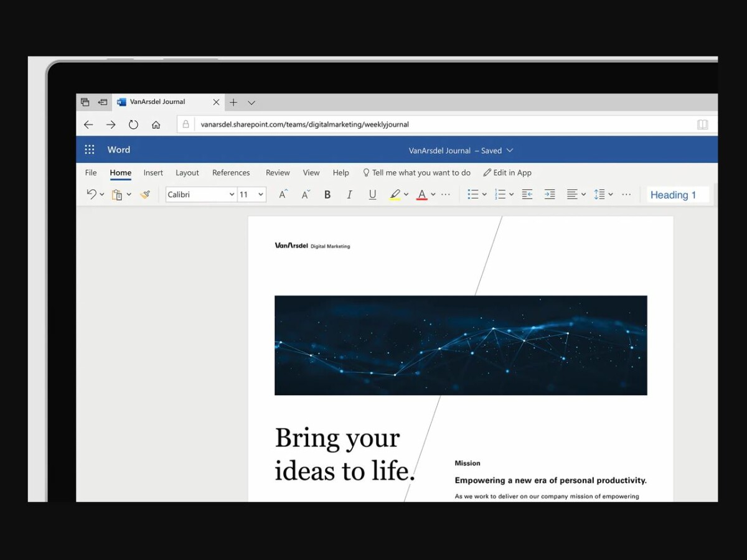Switch to the Review tab

click(x=278, y=173)
